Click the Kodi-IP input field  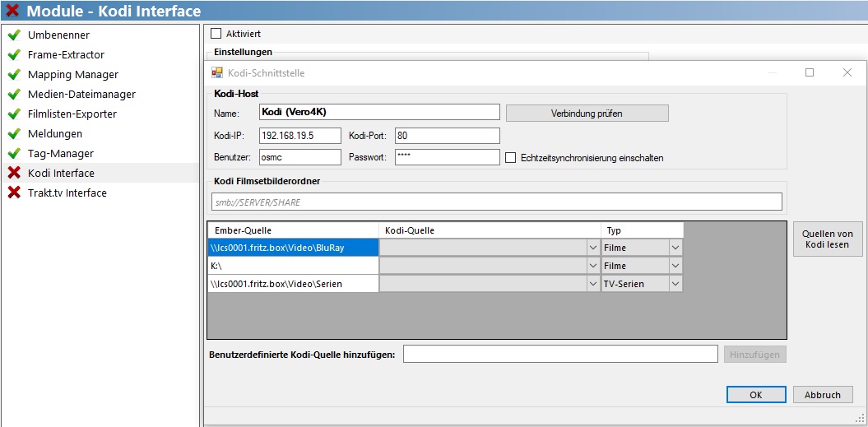pyautogui.click(x=300, y=135)
